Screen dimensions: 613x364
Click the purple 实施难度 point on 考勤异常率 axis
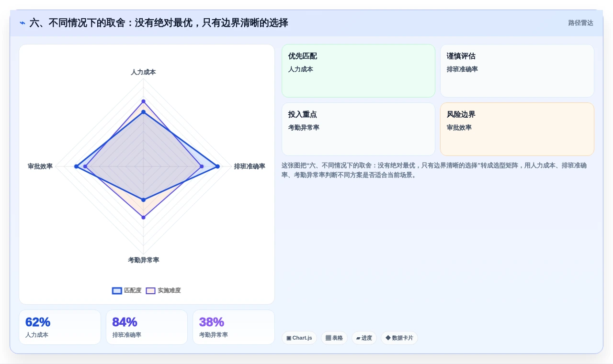tap(143, 218)
